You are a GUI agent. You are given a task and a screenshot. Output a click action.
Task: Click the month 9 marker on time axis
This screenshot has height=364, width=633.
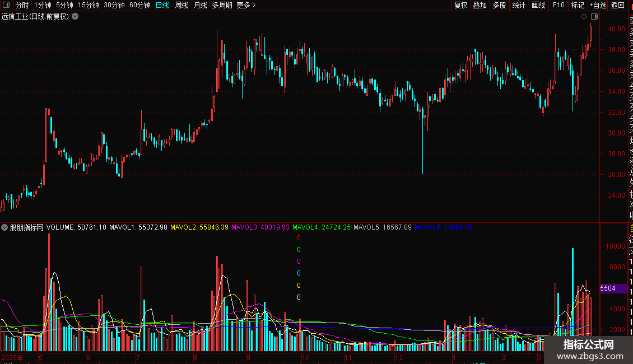click(x=248, y=357)
